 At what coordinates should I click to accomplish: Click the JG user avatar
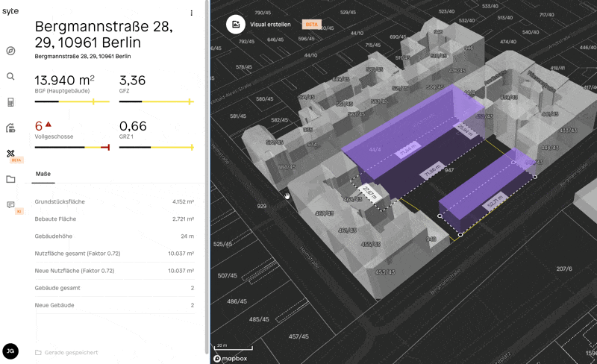[x=10, y=351]
